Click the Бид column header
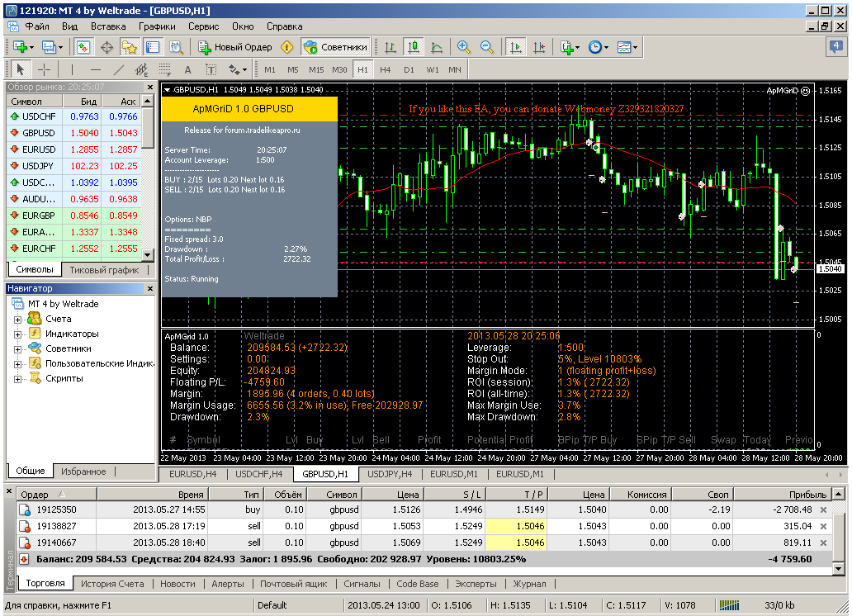 tap(82, 101)
